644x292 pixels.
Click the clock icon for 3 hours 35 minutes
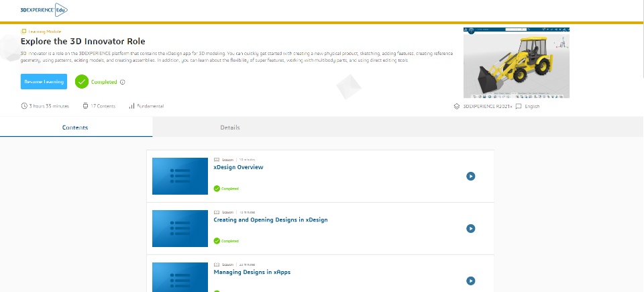pos(24,106)
